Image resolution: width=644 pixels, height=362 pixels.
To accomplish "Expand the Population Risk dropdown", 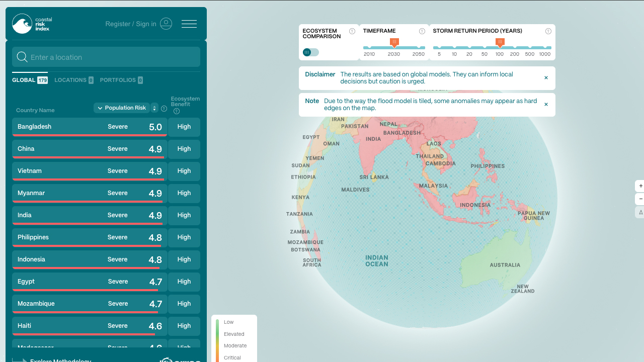I will pyautogui.click(x=121, y=108).
